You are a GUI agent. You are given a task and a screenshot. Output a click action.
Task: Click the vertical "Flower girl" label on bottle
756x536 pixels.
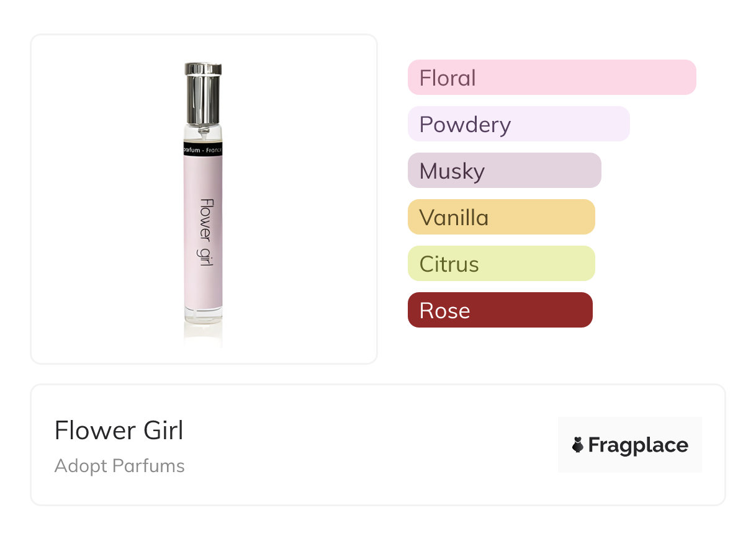click(206, 233)
